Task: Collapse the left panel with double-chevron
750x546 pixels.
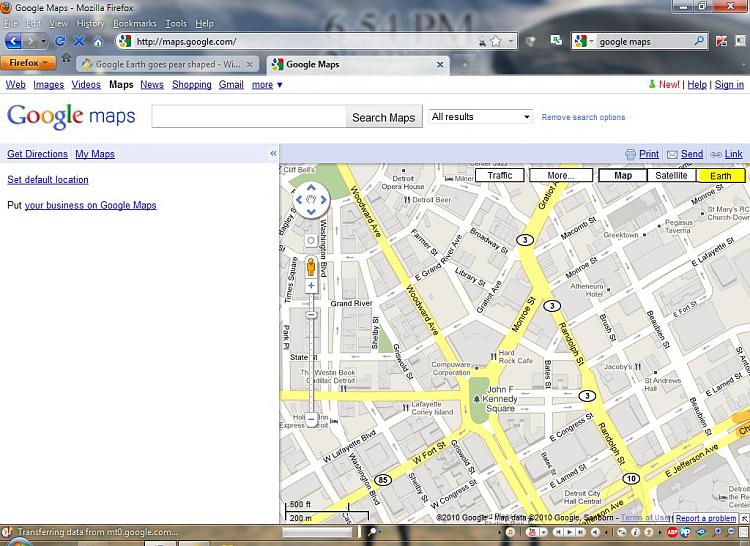Action: 273,153
